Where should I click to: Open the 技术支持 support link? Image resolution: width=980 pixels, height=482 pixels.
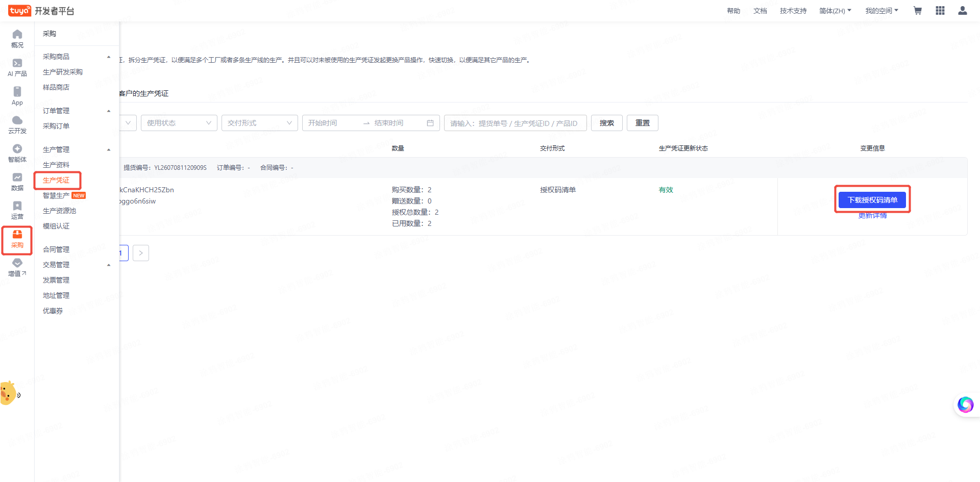[x=793, y=11]
